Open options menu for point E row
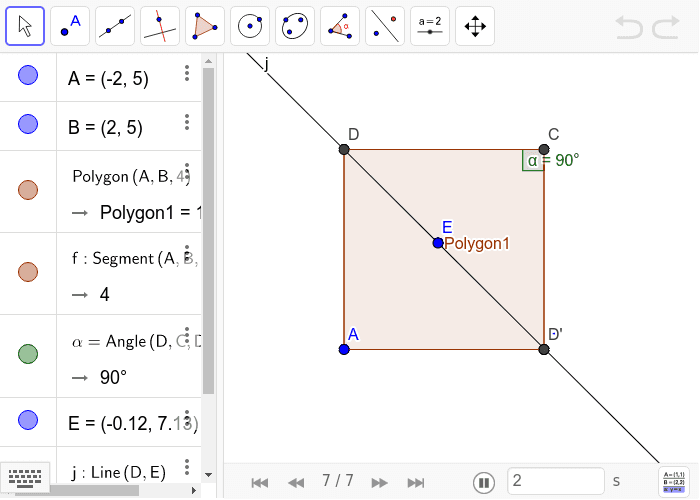Image resolution: width=700 pixels, height=500 pixels. click(x=187, y=418)
